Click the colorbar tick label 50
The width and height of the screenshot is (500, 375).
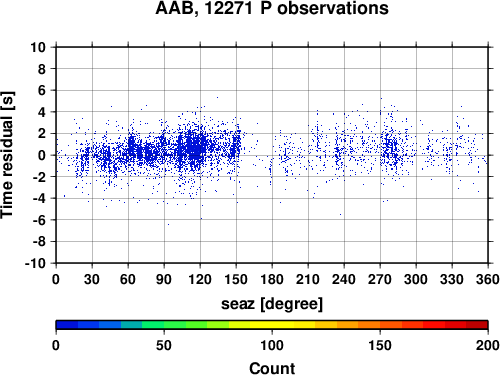pos(164,346)
